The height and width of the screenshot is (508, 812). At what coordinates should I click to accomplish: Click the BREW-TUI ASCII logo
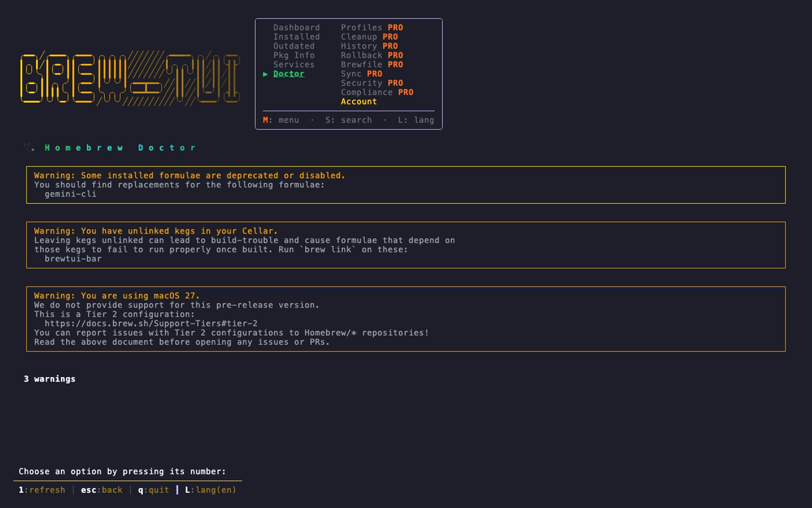point(130,78)
